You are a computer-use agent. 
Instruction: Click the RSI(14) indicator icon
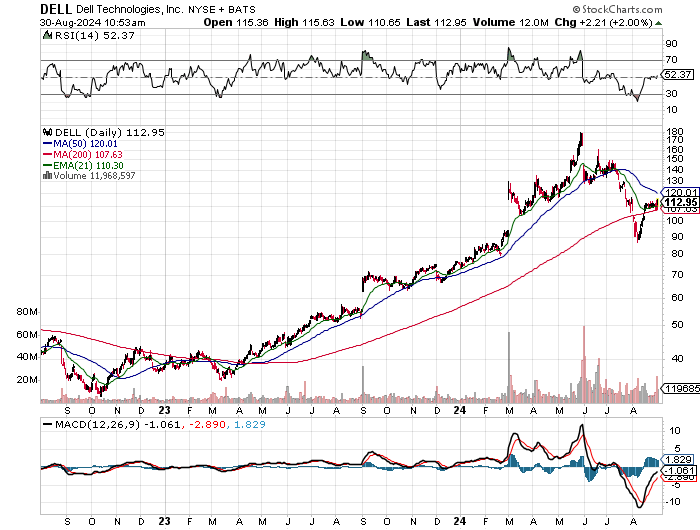coord(47,35)
